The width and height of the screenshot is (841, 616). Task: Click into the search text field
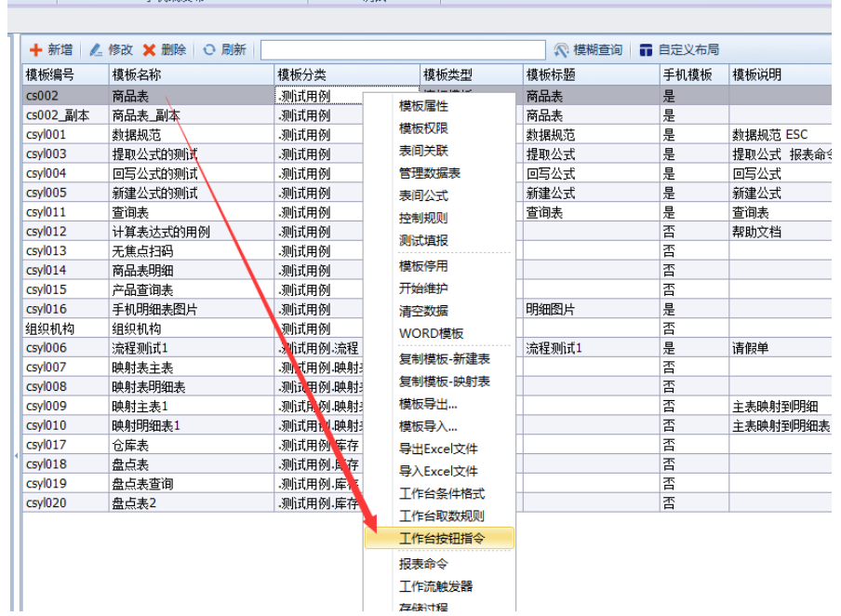pos(402,50)
